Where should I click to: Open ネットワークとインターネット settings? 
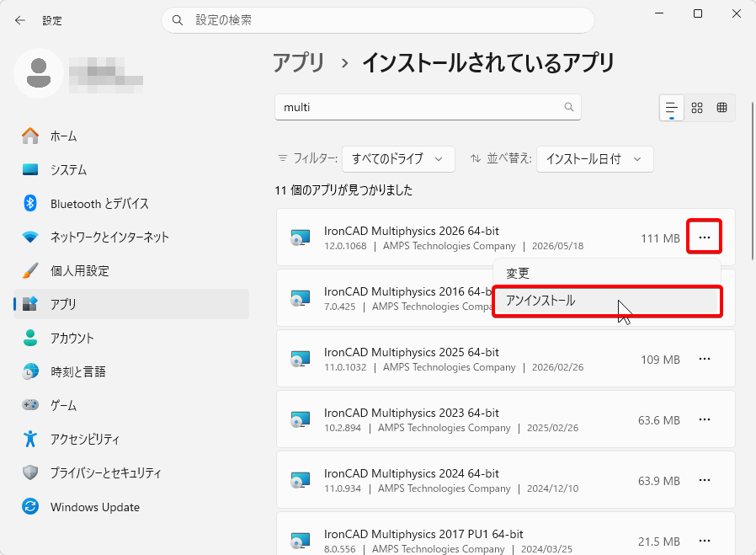click(131, 237)
